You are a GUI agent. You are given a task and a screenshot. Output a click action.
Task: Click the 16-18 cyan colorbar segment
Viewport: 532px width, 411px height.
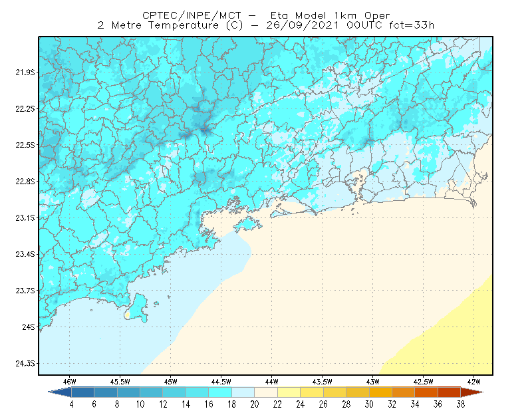click(x=220, y=392)
